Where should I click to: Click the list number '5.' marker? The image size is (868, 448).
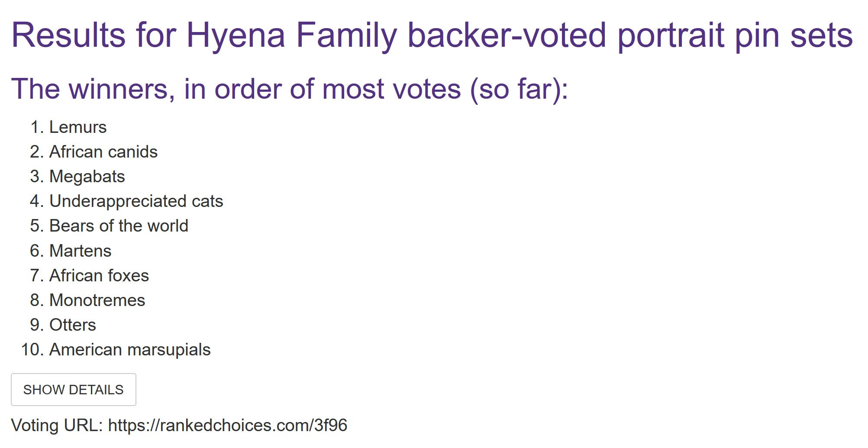pyautogui.click(x=37, y=226)
